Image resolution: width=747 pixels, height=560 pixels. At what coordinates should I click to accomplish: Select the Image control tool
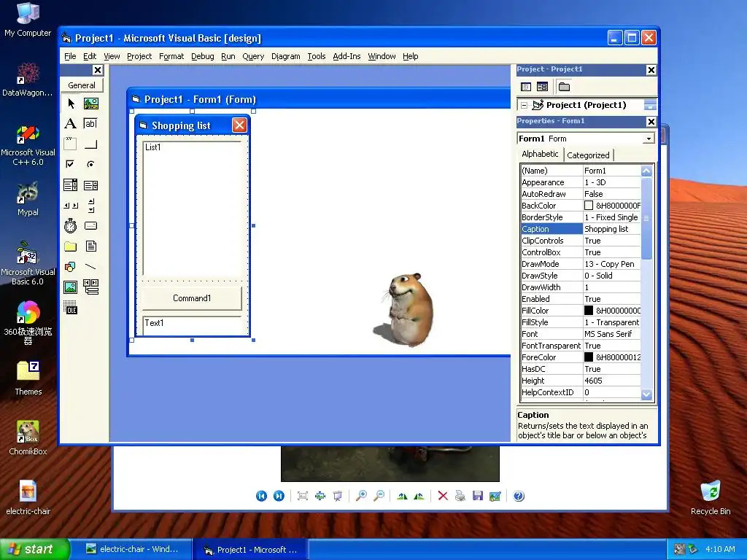click(71, 287)
